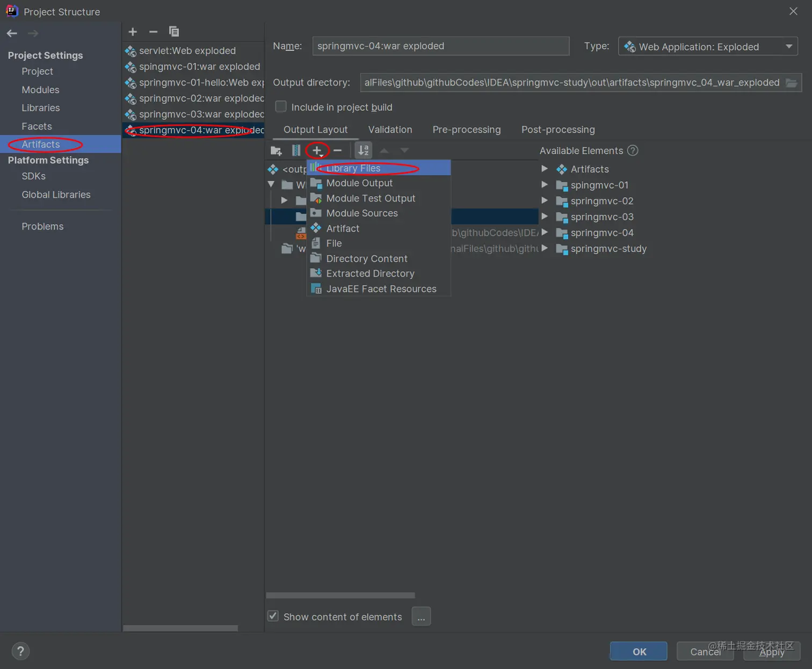Toggle Include in project build checkbox
This screenshot has height=669, width=812.
pyautogui.click(x=281, y=106)
